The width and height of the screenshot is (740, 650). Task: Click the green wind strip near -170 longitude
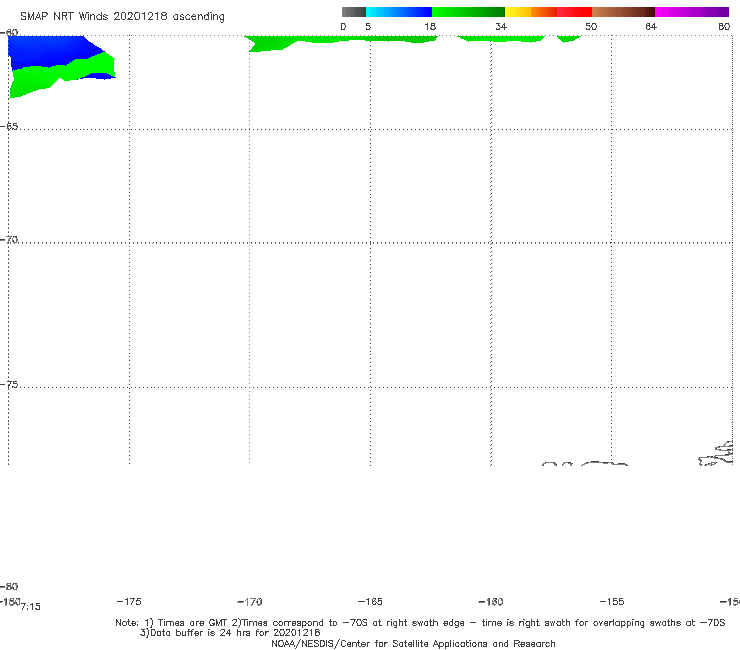coord(342,42)
